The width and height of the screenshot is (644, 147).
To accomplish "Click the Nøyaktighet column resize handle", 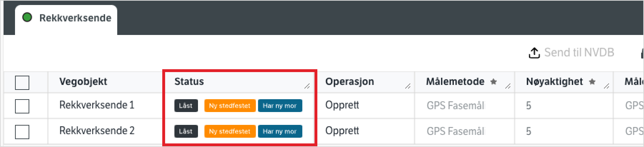I will click(606, 86).
